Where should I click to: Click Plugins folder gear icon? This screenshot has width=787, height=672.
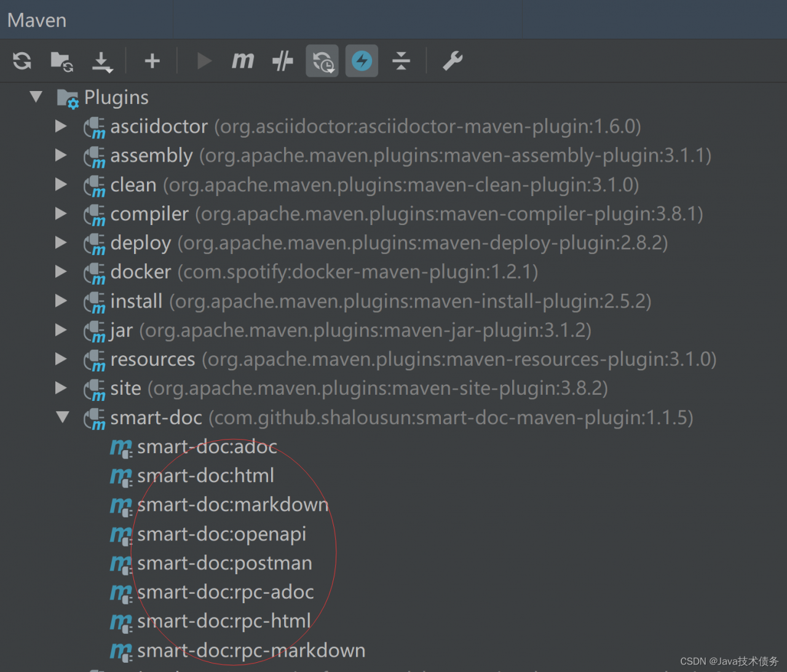[x=68, y=98]
